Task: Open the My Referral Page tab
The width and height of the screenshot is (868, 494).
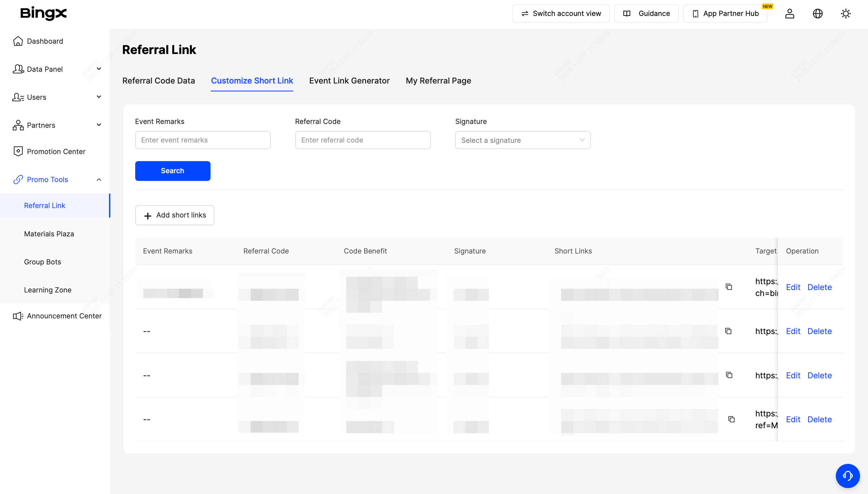Action: coord(438,81)
